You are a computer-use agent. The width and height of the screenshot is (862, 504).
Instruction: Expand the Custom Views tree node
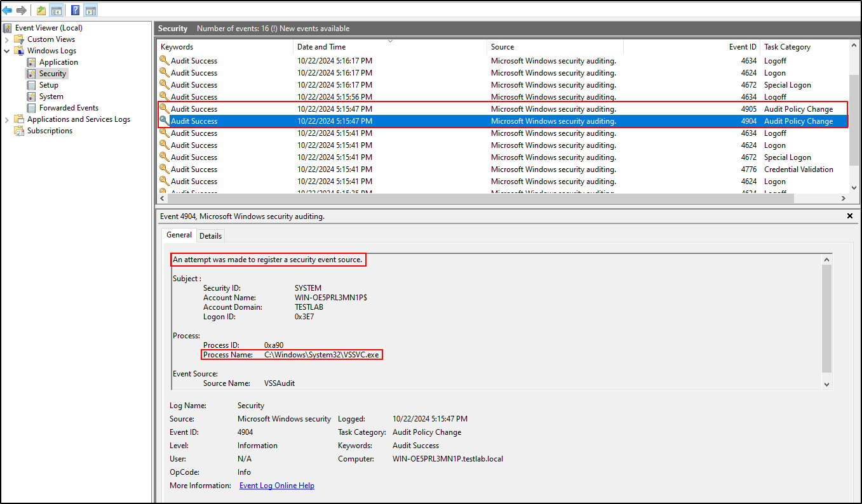click(x=7, y=39)
